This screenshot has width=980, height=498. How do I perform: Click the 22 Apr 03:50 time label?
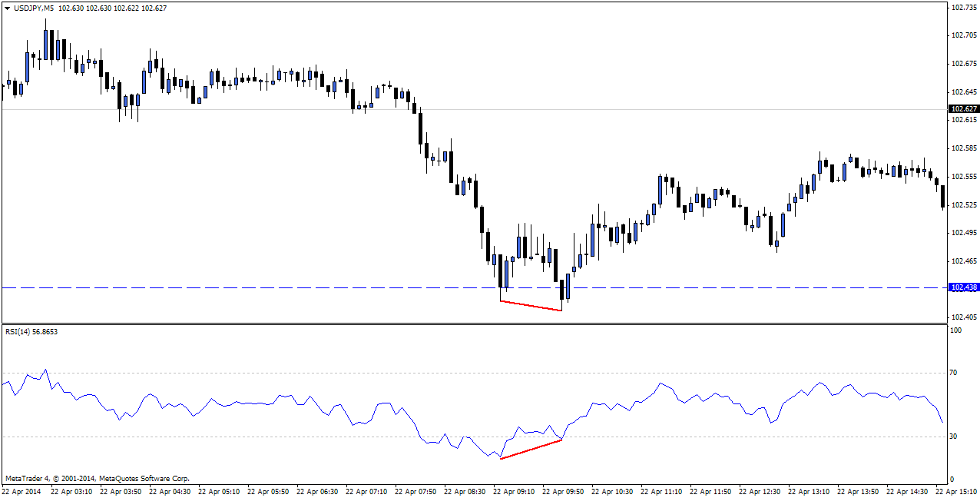click(121, 491)
